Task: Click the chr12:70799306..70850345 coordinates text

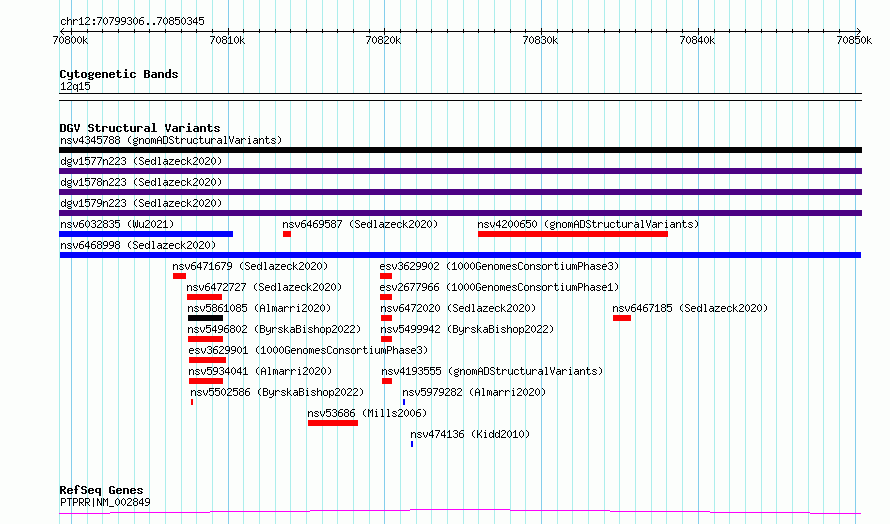Action: (x=132, y=21)
